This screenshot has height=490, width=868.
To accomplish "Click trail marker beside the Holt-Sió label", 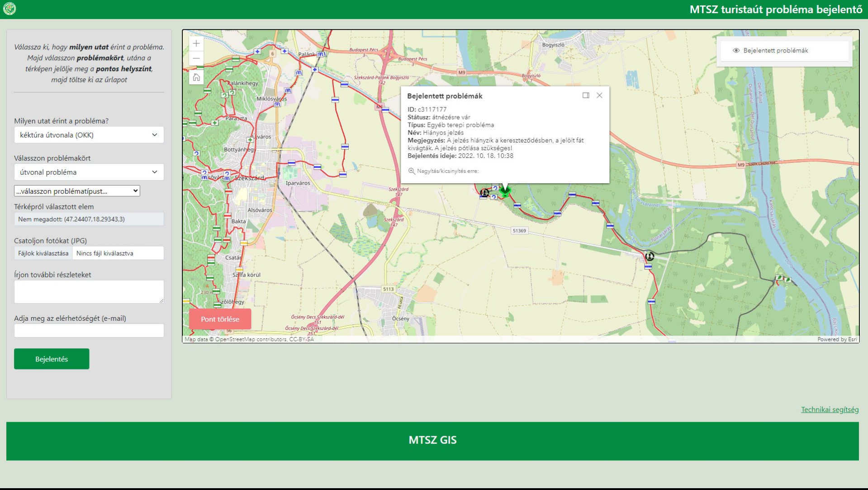I will click(610, 225).
